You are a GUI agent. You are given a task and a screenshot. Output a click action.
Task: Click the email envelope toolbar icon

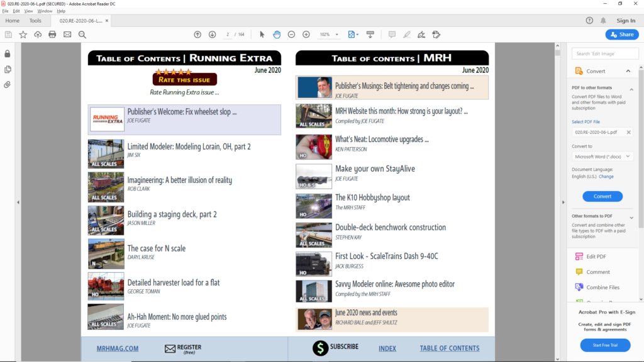point(67,35)
